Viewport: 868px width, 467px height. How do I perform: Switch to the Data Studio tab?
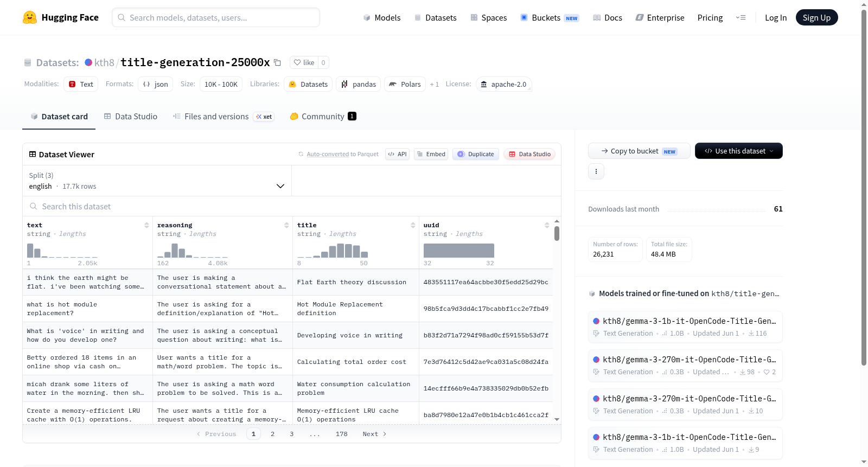[131, 117]
